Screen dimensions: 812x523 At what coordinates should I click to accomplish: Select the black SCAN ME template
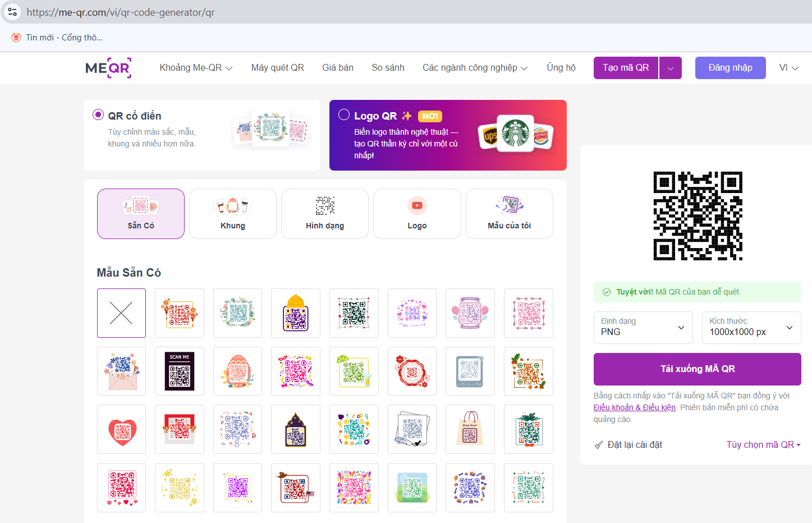click(x=180, y=371)
